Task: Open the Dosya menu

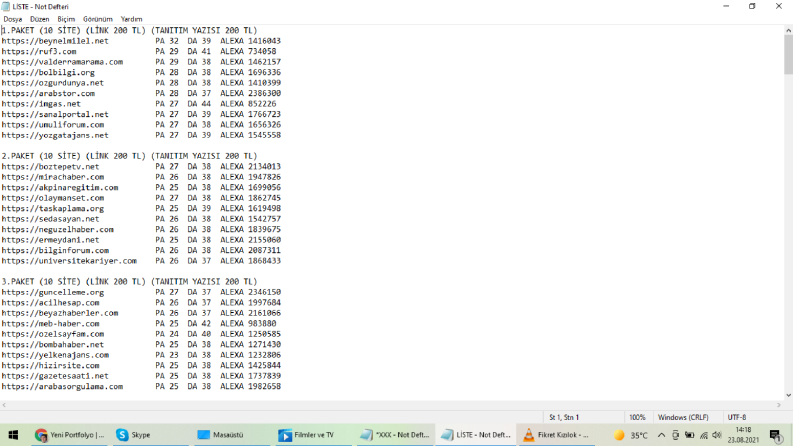Action: tap(13, 19)
